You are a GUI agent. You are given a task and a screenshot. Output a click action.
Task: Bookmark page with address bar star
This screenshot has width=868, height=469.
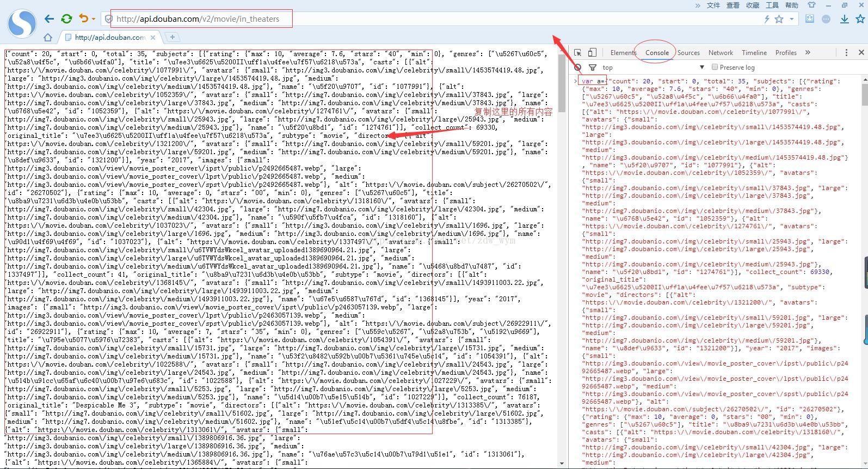tap(779, 19)
